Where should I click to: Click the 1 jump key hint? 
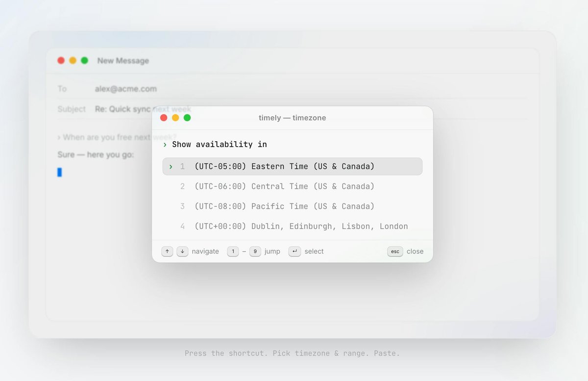[233, 252]
